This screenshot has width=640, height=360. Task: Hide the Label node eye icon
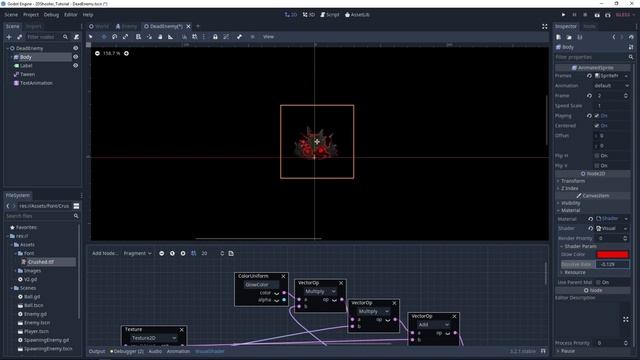pos(76,66)
